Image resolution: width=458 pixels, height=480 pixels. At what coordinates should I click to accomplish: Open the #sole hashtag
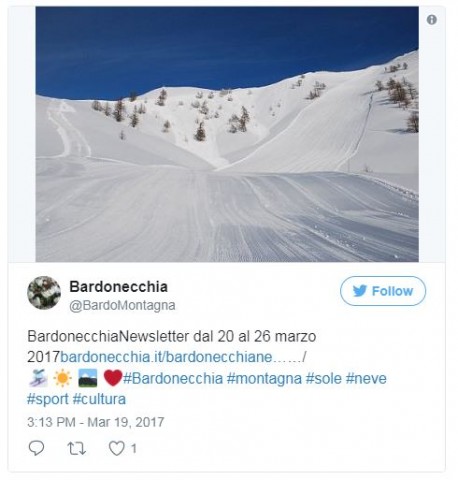[324, 379]
